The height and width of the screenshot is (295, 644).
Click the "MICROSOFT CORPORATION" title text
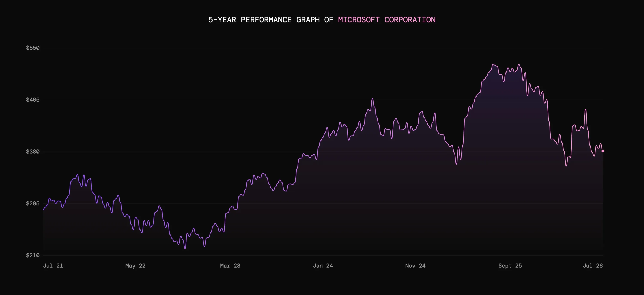(x=387, y=20)
